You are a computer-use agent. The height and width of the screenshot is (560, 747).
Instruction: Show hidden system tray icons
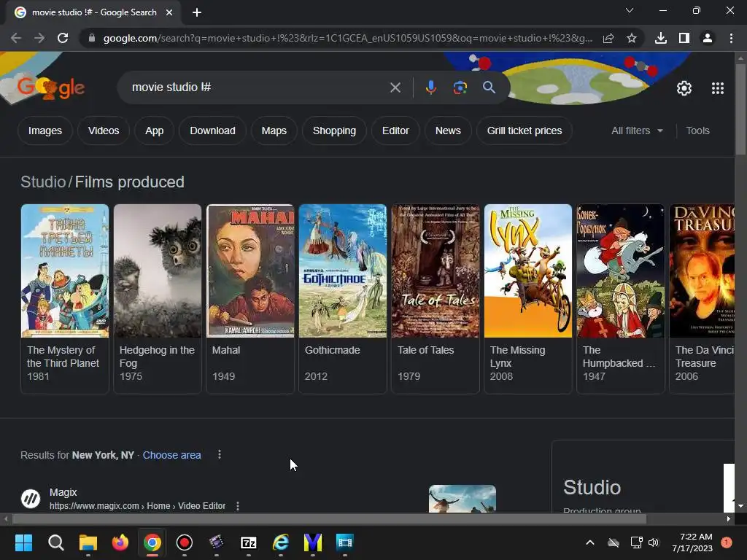pos(589,542)
